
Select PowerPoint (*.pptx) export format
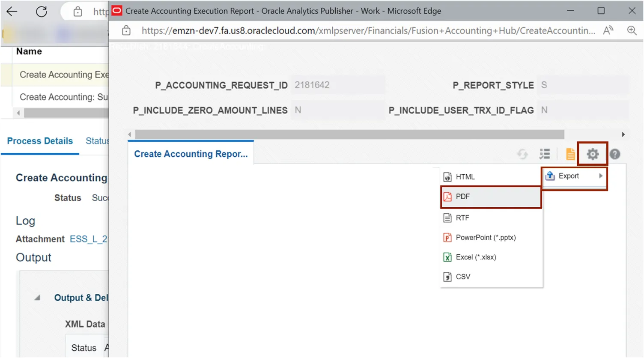(x=491, y=238)
